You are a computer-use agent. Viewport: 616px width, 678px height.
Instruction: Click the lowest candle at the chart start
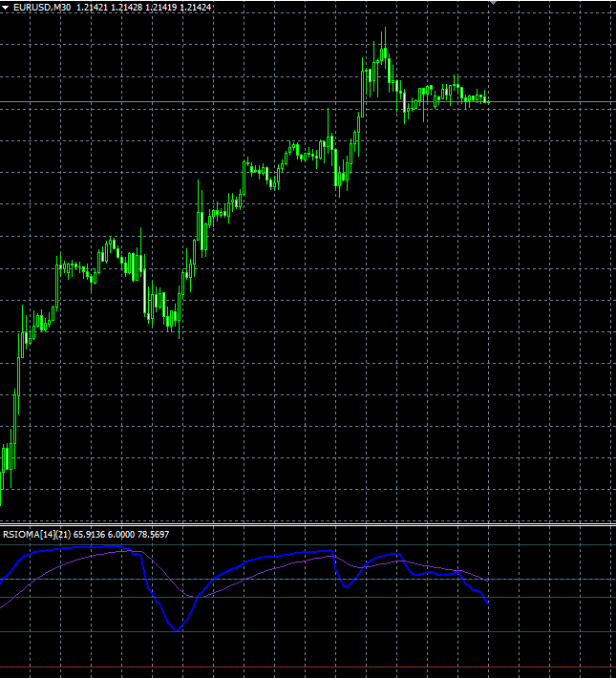point(1,492)
